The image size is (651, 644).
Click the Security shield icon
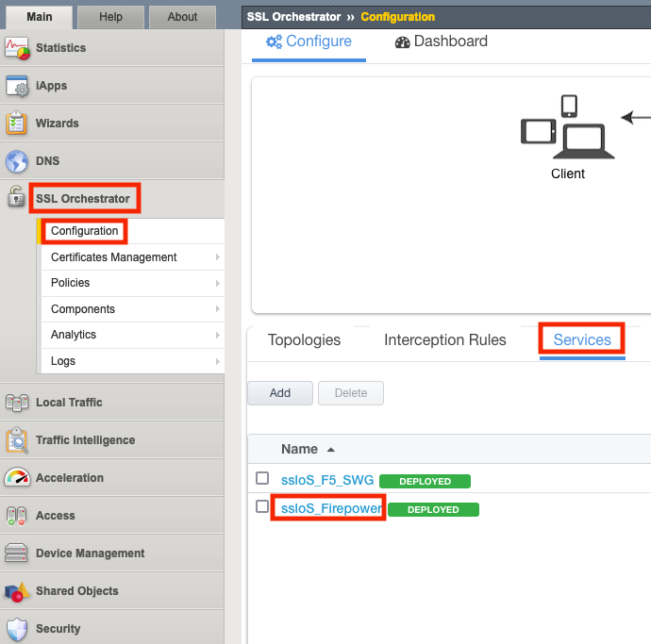click(x=17, y=630)
